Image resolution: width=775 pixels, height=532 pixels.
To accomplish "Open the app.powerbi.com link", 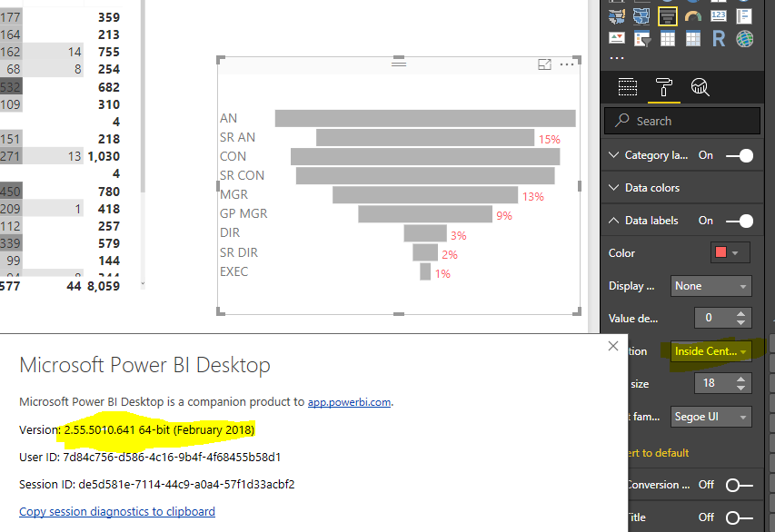I will pyautogui.click(x=349, y=402).
